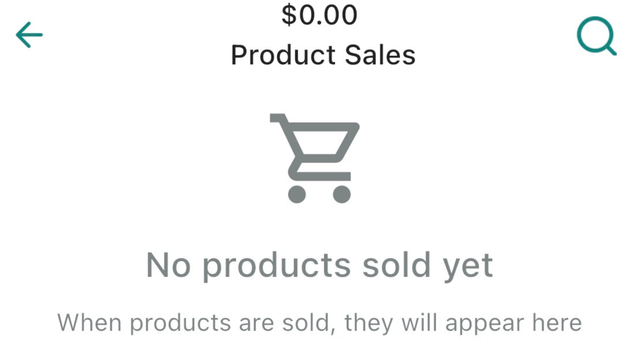Search product sales using magnifying glass

596,36
